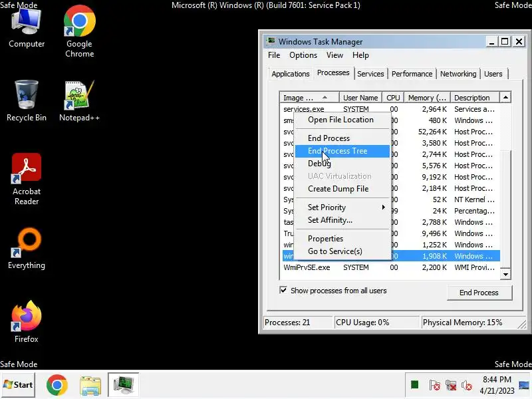Choose Create Dump File menu item

click(x=342, y=189)
